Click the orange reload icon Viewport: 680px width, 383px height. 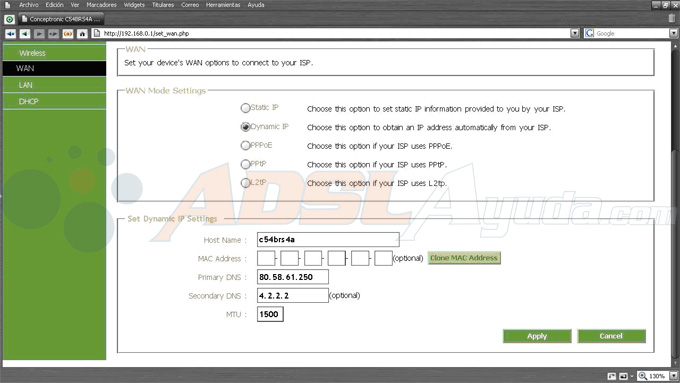[x=68, y=33]
